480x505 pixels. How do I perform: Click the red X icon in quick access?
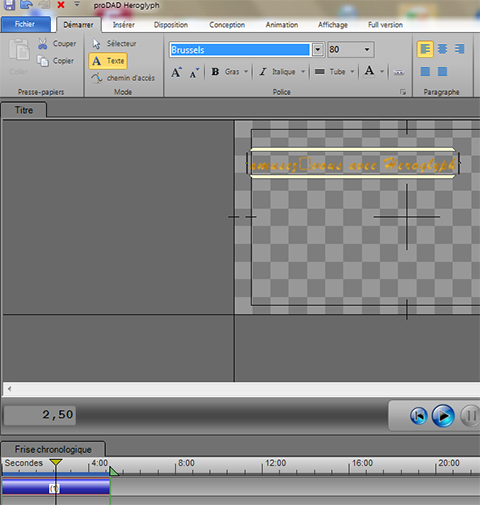click(x=61, y=5)
